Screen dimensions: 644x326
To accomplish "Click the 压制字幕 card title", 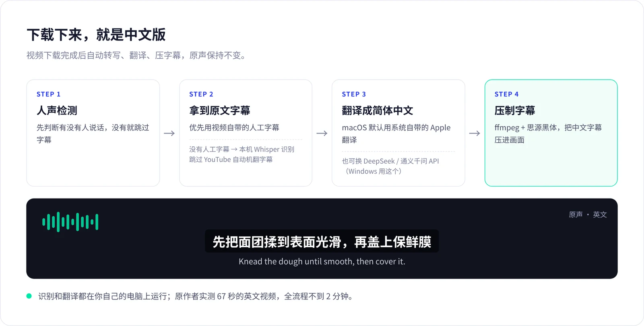I will (515, 111).
